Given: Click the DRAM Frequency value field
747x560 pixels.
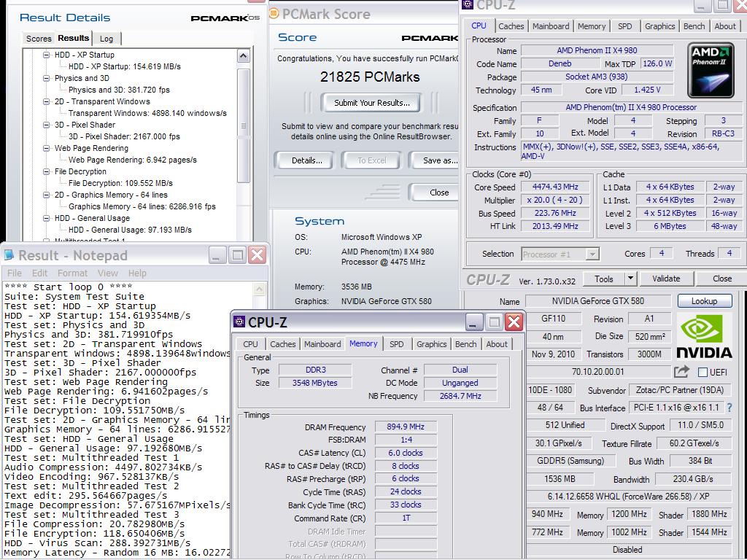Looking at the screenshot, I should tap(406, 427).
